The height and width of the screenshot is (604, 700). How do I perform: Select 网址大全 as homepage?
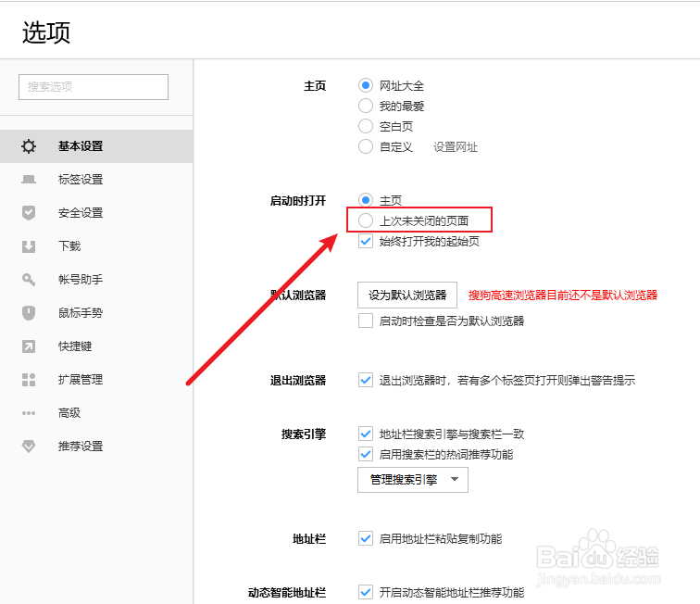[x=366, y=85]
